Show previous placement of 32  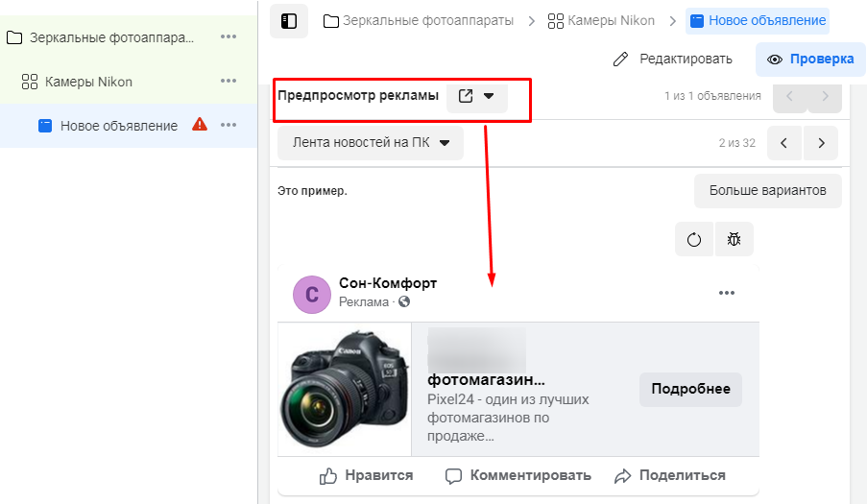[x=784, y=143]
